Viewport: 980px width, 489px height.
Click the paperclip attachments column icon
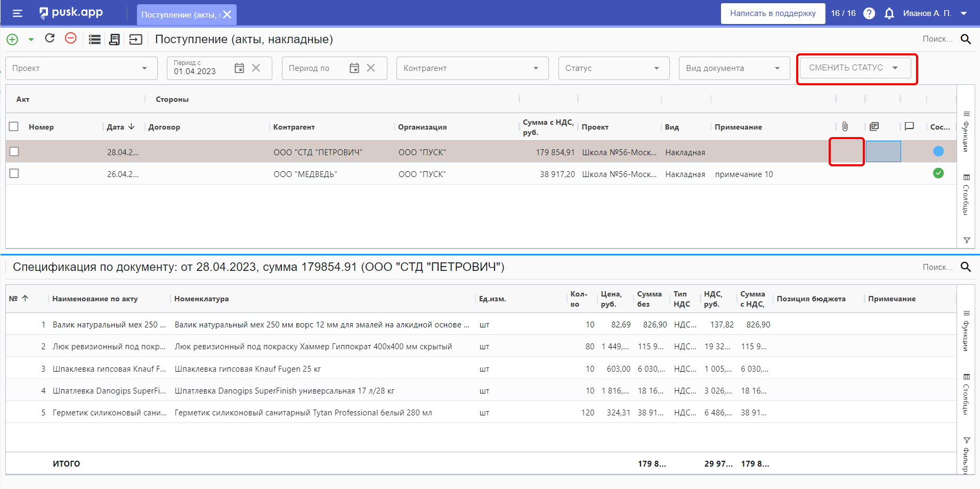click(845, 126)
